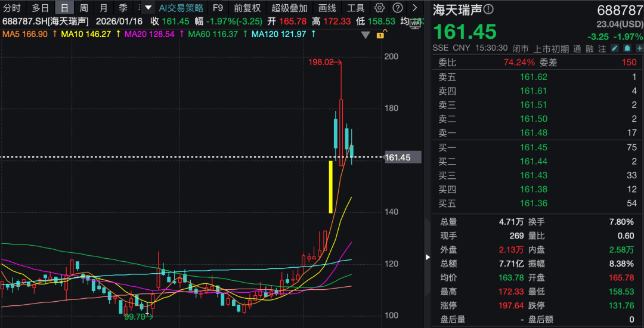Click the help question mark icon

tap(398, 8)
